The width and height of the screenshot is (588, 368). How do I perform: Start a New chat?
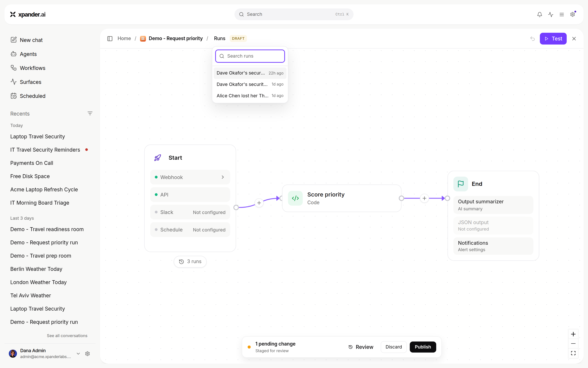tap(26, 40)
